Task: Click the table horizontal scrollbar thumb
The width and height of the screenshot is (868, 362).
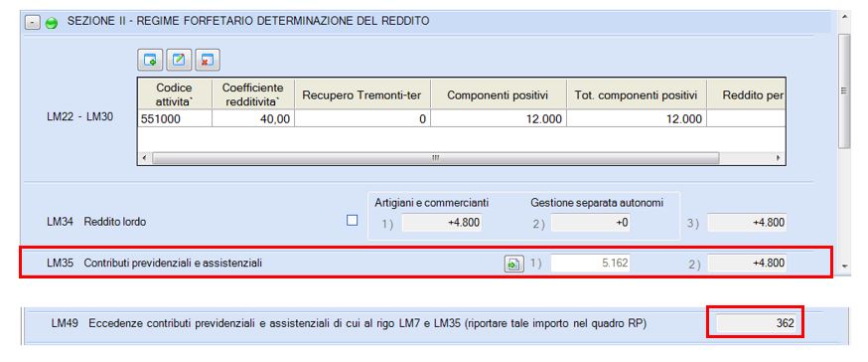Action: click(x=436, y=158)
